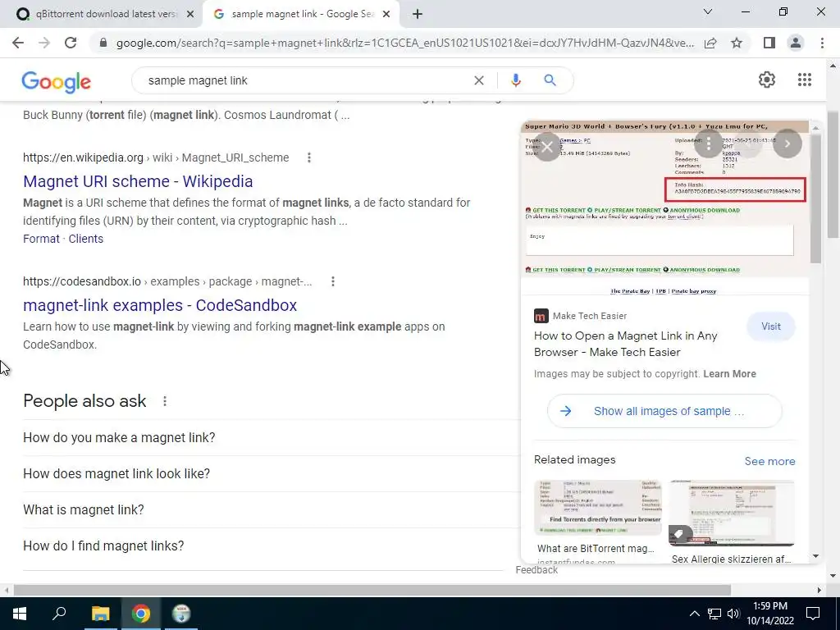
Task: Open the taskbar clock and calendar
Action: coord(769,614)
